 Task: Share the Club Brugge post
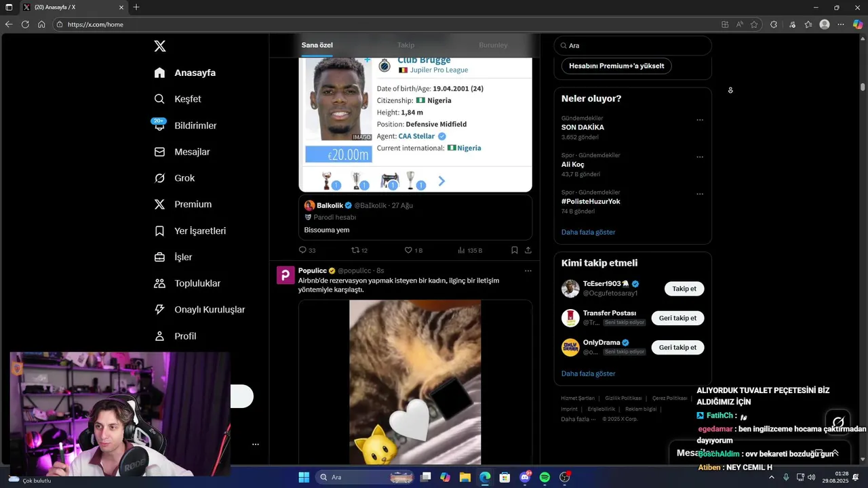528,250
